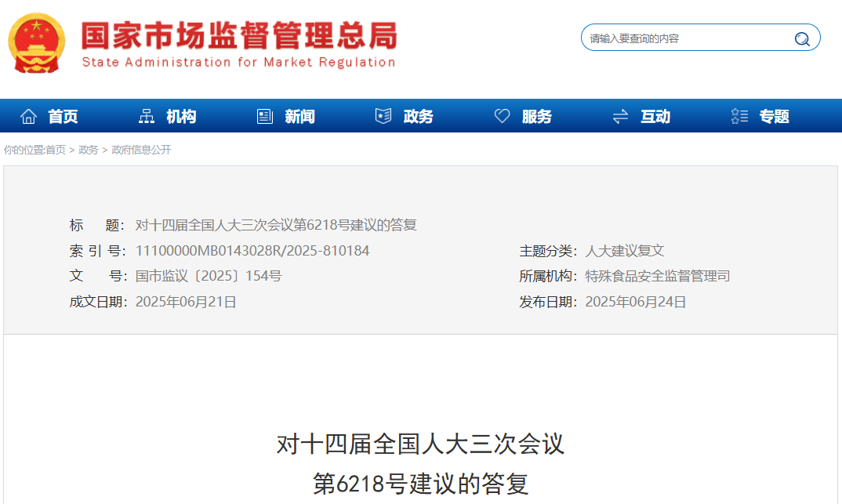Click the house icon beside 首页

point(29,117)
